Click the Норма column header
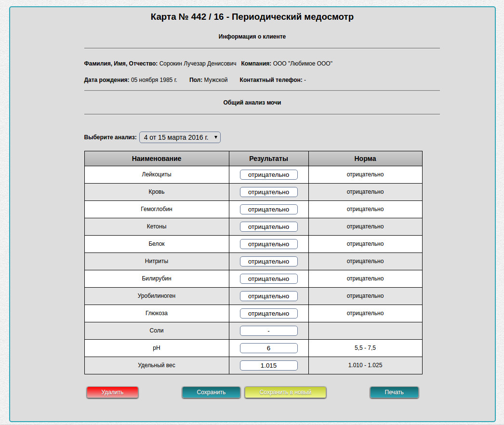 365,159
